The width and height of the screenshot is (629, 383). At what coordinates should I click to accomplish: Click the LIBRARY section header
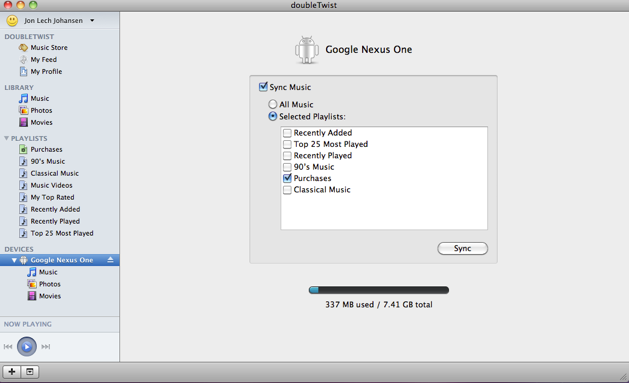click(19, 87)
